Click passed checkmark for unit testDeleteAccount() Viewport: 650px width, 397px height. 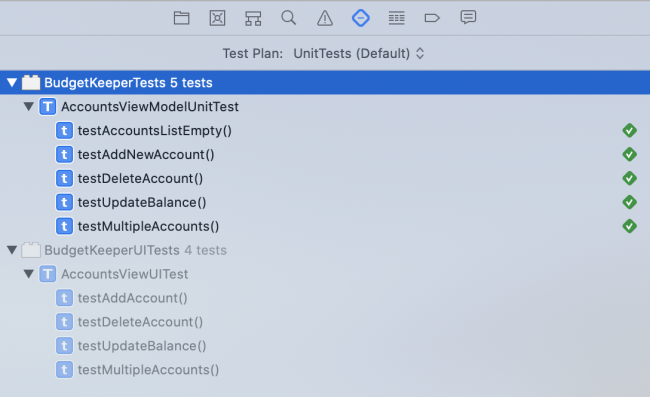(629, 179)
